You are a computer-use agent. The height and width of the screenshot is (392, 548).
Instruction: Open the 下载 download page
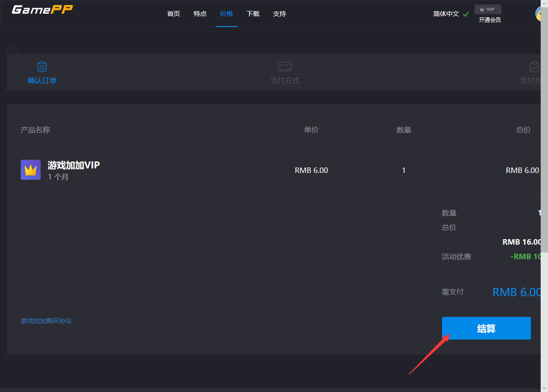253,14
